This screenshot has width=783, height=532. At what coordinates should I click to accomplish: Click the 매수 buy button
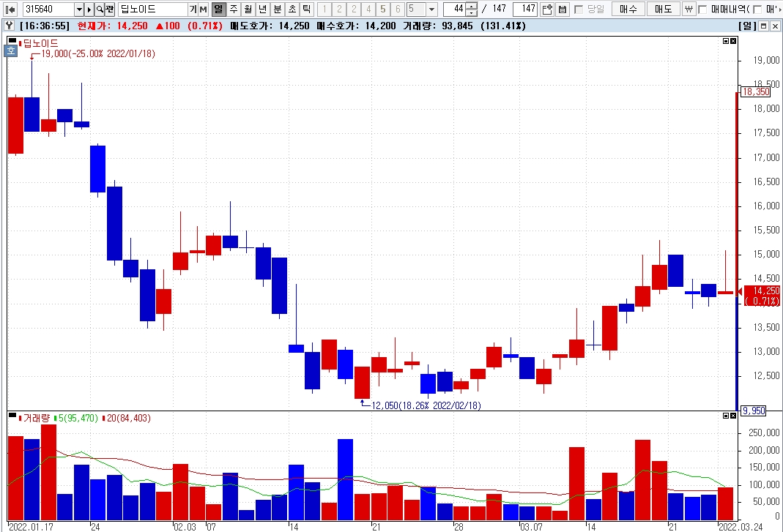628,9
